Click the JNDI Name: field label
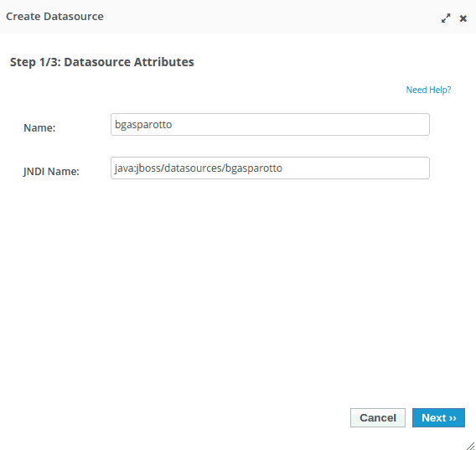Screen dimensions: 476x450 tap(51, 171)
